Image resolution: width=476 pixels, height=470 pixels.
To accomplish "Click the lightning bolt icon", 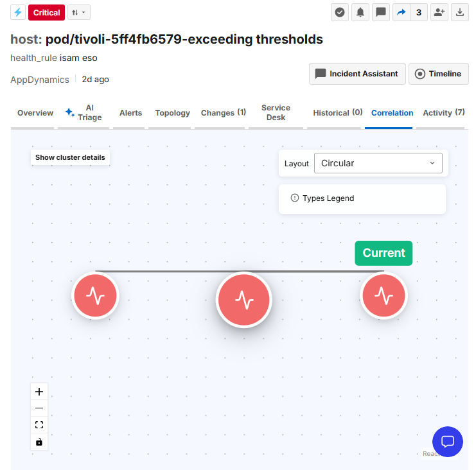I will pyautogui.click(x=18, y=12).
